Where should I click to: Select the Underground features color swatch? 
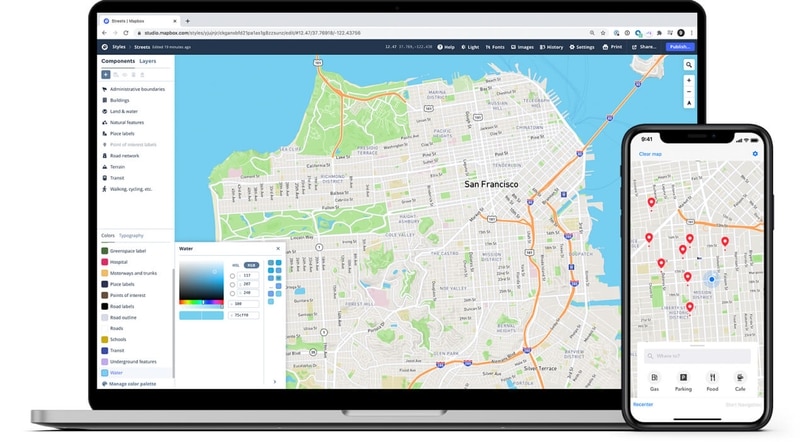105,361
